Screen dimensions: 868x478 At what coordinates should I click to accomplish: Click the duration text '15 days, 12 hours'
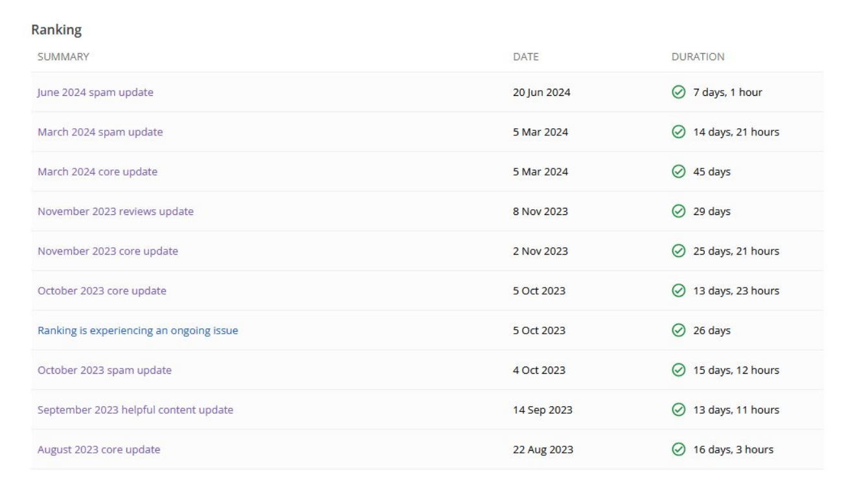pyautogui.click(x=736, y=370)
